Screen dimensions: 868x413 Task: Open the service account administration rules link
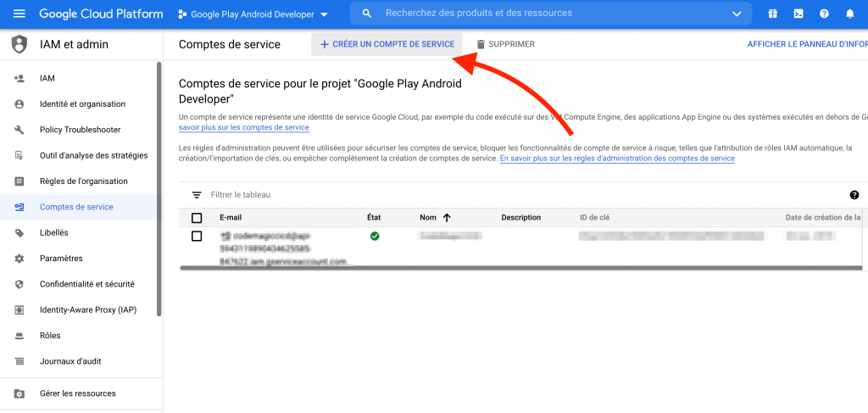[617, 159]
